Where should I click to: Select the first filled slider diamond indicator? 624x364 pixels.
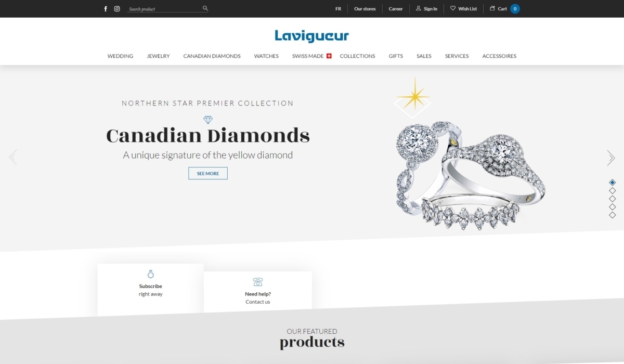click(613, 183)
